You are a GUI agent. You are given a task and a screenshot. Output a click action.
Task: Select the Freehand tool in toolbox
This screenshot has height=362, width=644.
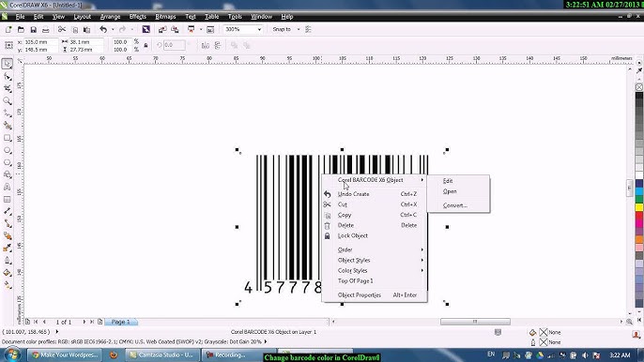point(7,113)
